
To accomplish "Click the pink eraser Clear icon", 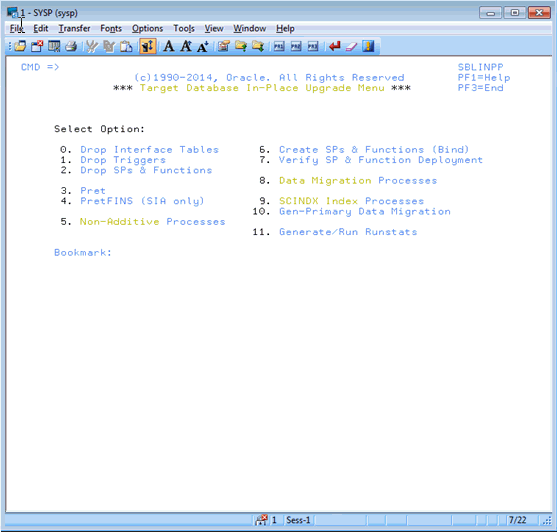I will pyautogui.click(x=351, y=46).
